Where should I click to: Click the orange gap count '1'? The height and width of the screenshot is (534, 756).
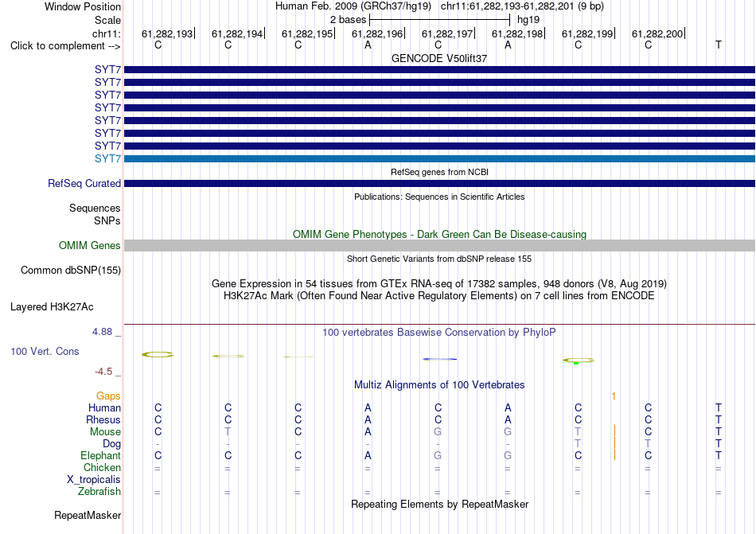point(614,396)
